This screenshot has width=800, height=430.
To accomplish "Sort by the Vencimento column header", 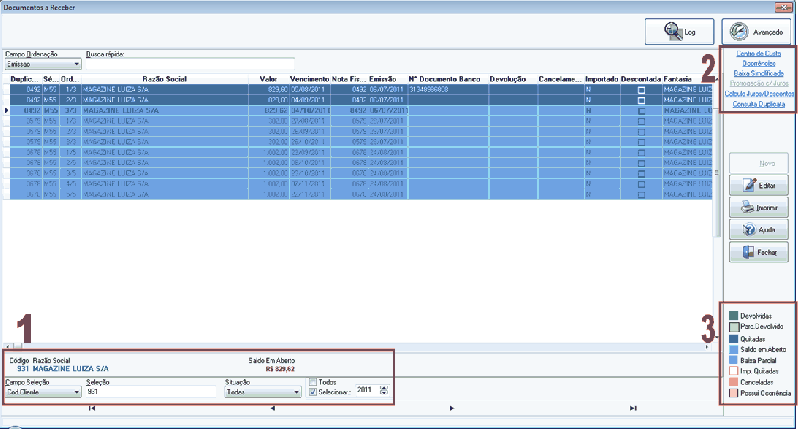I will click(x=310, y=79).
